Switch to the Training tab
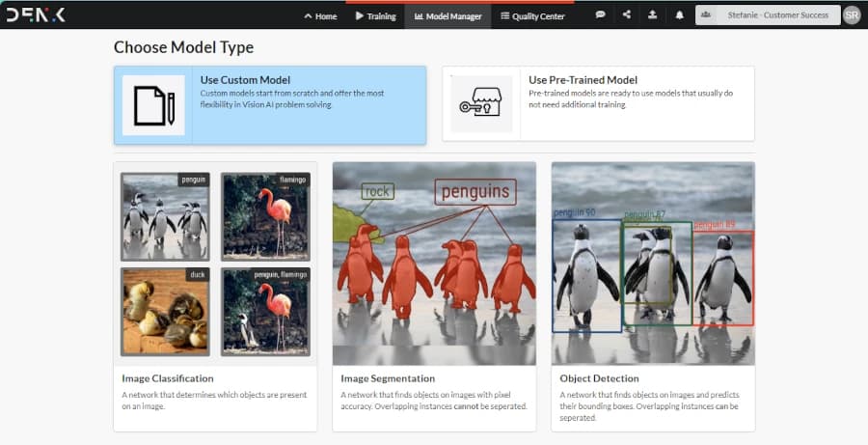The height and width of the screenshot is (445, 868). click(x=375, y=16)
